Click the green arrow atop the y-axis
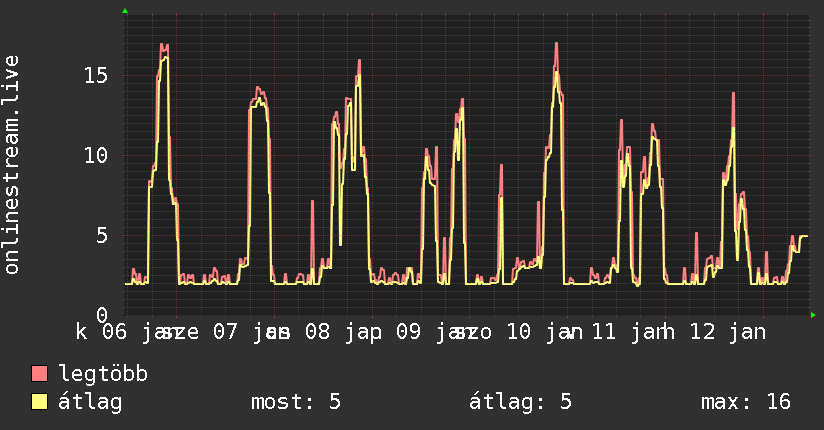Screen dimensions: 824x430 (125, 11)
